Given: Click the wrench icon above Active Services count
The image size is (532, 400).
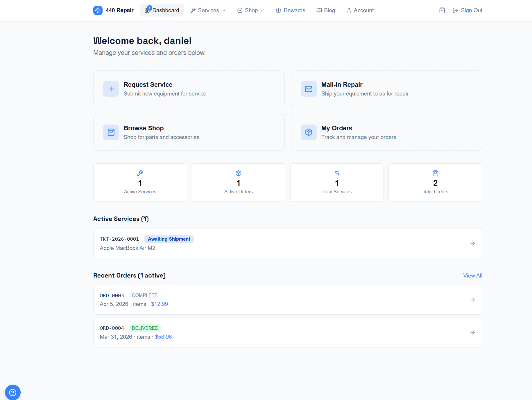Looking at the screenshot, I should point(140,173).
